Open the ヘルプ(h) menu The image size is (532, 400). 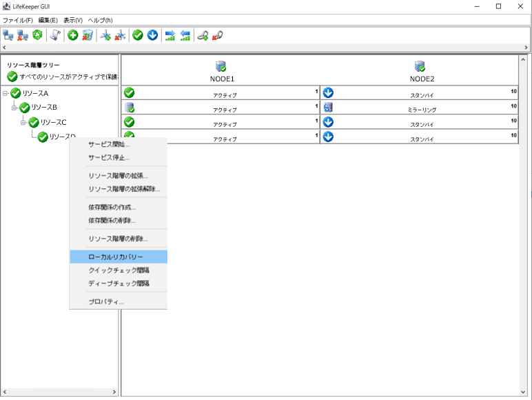100,21
